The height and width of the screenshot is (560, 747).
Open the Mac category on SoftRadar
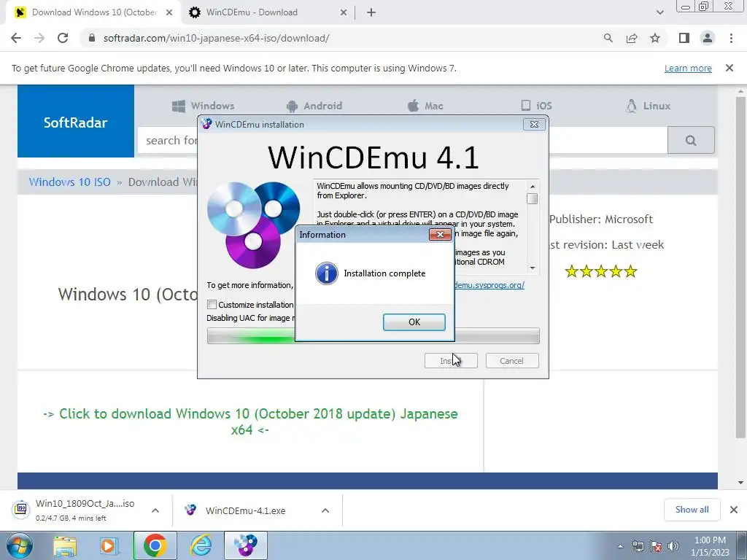pyautogui.click(x=425, y=106)
